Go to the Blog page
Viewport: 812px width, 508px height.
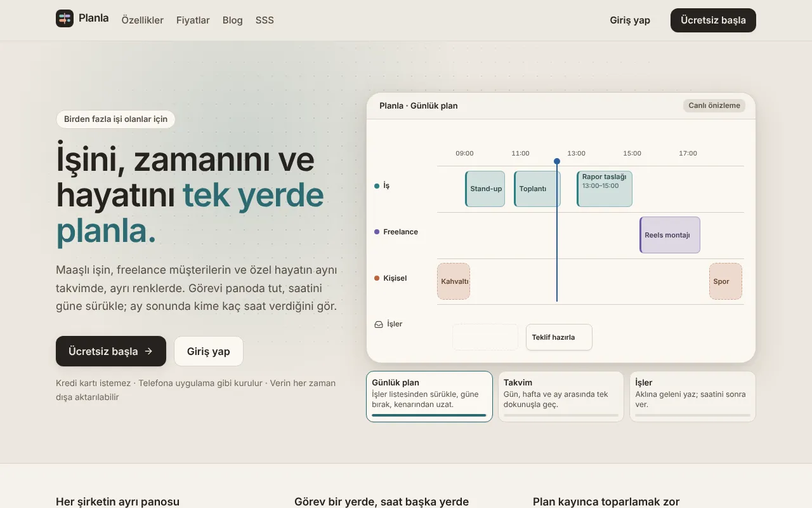click(x=233, y=20)
